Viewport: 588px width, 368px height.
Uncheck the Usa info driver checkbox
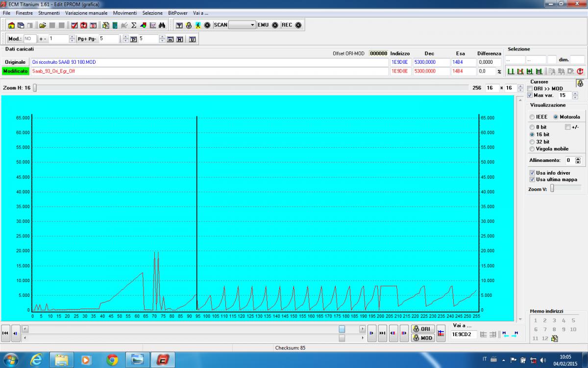[x=532, y=173]
